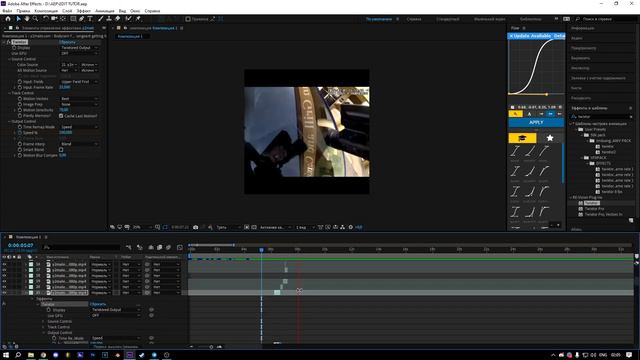Select the Rectangle shape tool
The image size is (640, 360).
pos(73,19)
